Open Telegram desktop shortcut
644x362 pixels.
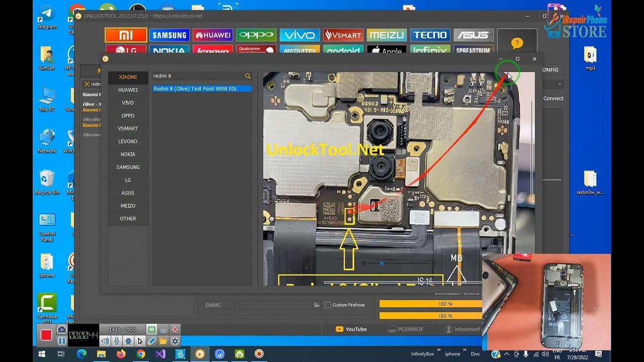click(47, 17)
